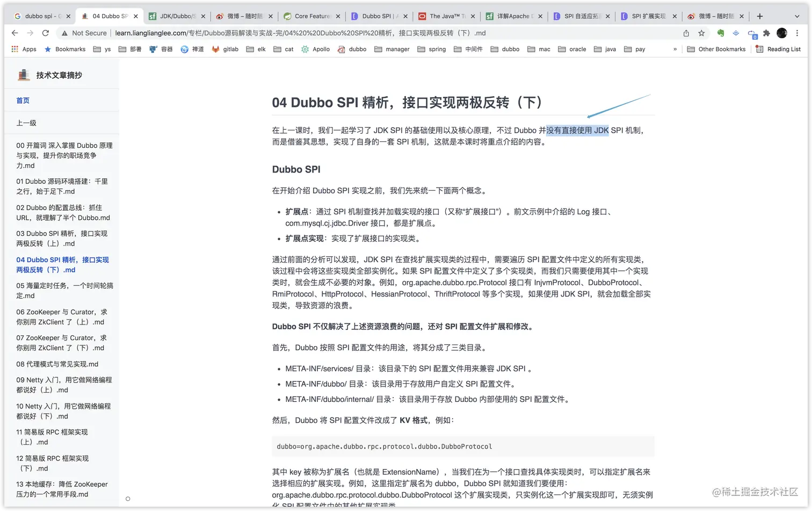Go back to the previous page
This screenshot has width=812, height=511.
point(15,33)
